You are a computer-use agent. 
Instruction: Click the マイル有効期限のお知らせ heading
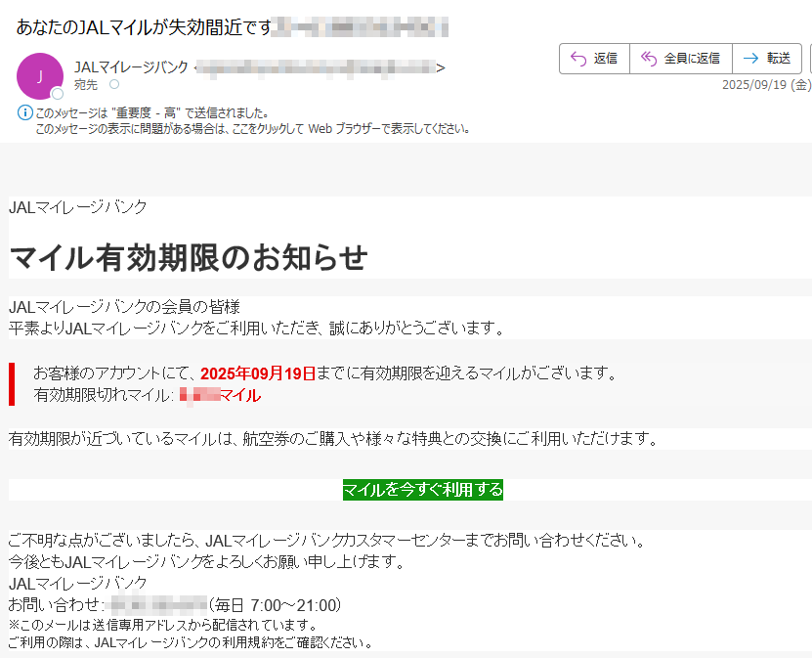188,257
